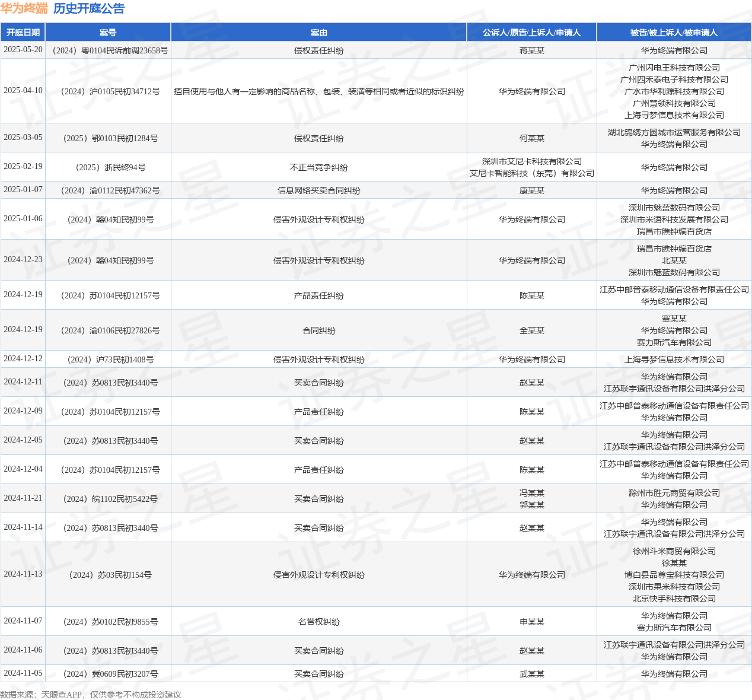Screen dimensions: 752x700
Task: Click date cell 2024-11-07
Action: coord(23,621)
